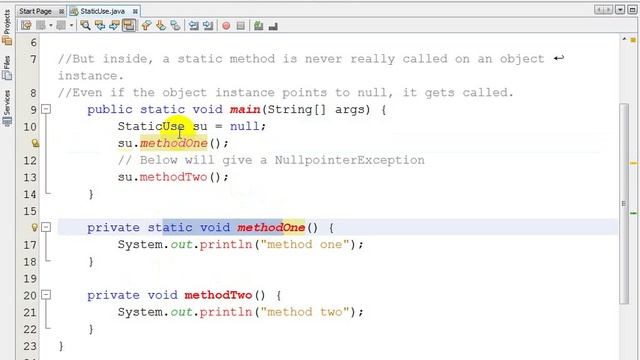Click the Back navigation icon

41,26
